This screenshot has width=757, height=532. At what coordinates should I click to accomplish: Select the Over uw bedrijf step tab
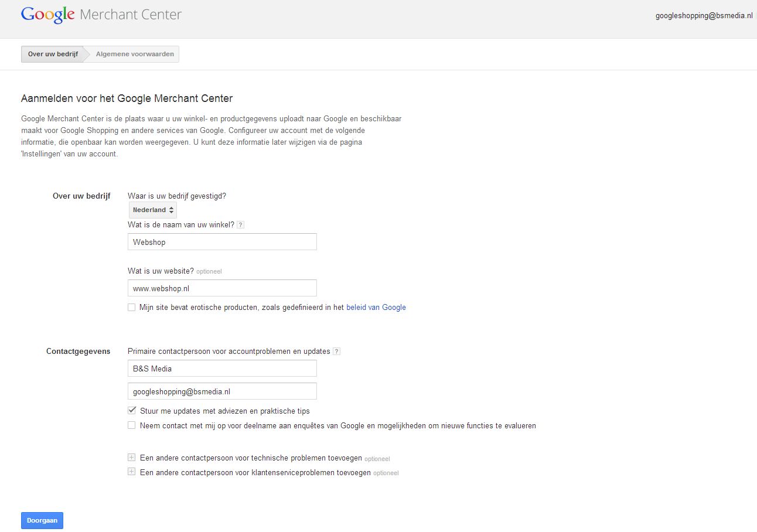(x=53, y=54)
